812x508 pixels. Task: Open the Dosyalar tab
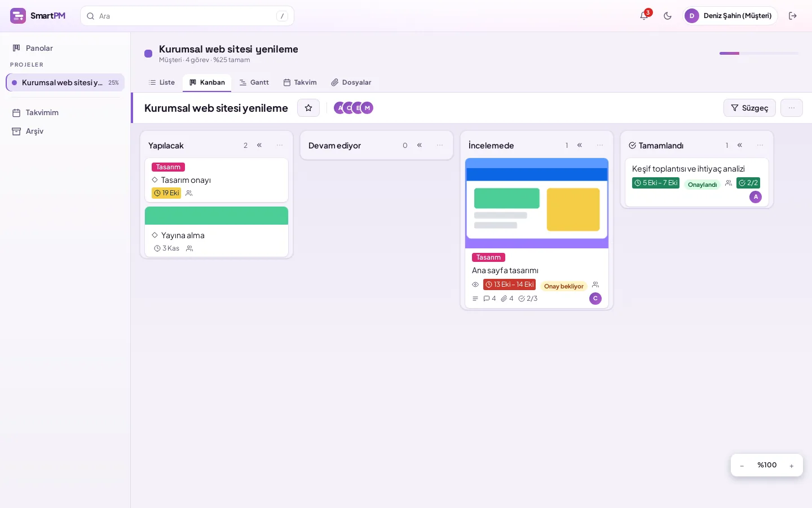(351, 82)
